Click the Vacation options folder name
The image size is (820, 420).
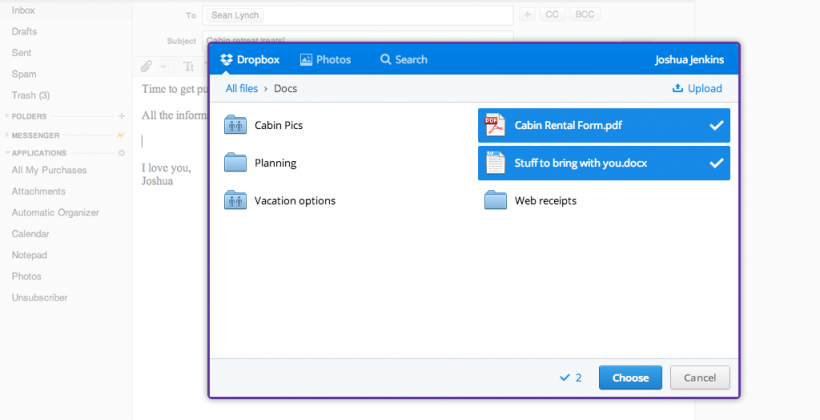pyautogui.click(x=295, y=201)
